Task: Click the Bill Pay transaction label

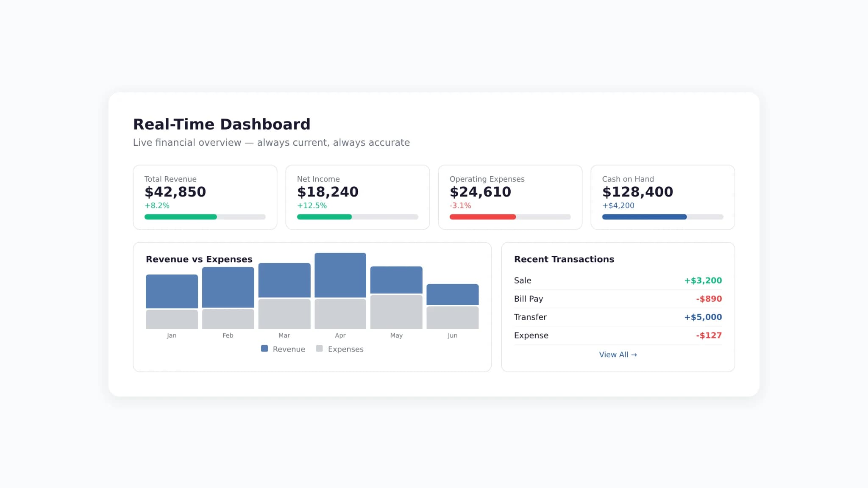Action: pyautogui.click(x=529, y=299)
